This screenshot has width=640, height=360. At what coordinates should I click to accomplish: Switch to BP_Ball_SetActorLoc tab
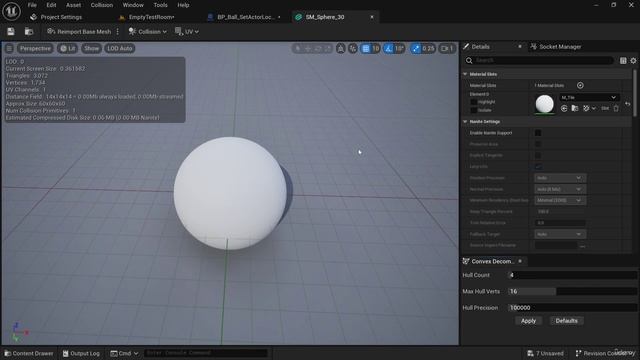246,17
